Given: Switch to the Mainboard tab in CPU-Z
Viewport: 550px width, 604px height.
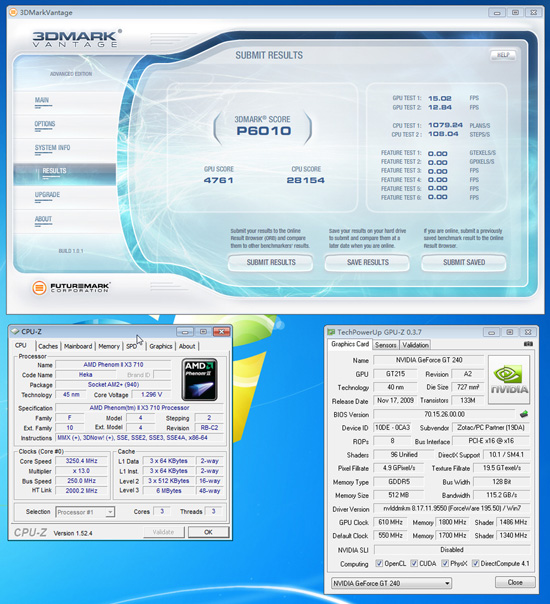Looking at the screenshot, I should 78,346.
